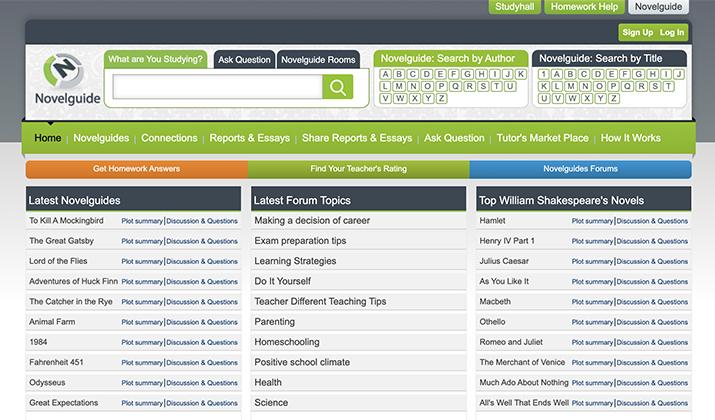Switch to Ask Question search tab
The image size is (715, 420).
(x=244, y=60)
